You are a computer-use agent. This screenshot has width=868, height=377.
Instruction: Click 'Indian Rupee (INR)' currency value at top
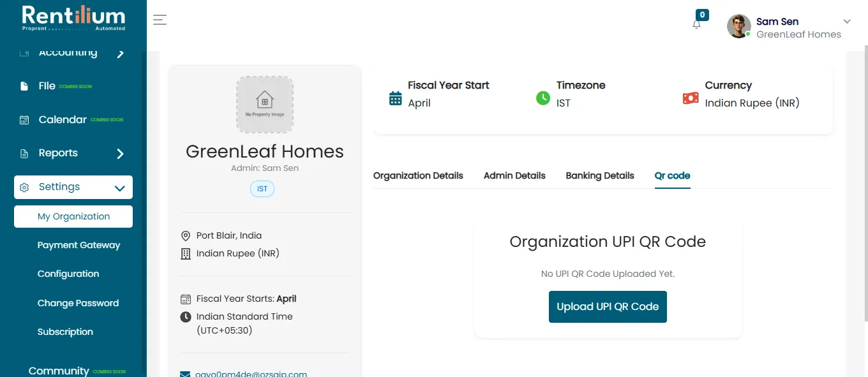tap(752, 103)
